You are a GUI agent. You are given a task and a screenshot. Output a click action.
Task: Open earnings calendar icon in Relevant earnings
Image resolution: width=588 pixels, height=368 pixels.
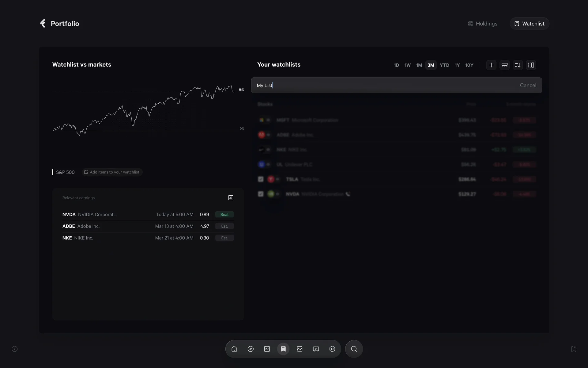click(231, 197)
